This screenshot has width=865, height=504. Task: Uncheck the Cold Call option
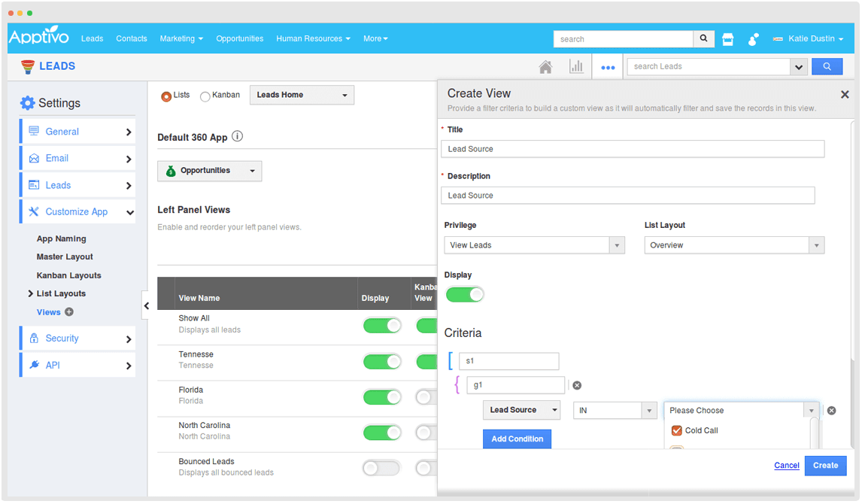click(676, 431)
